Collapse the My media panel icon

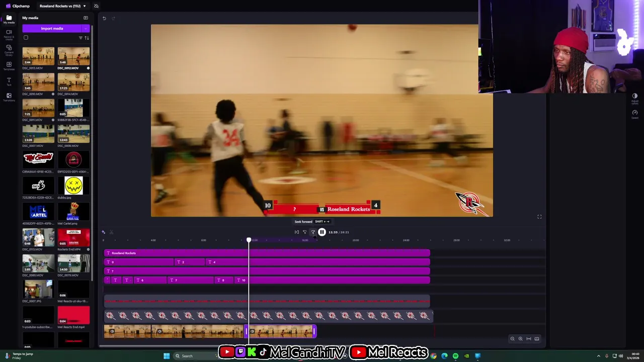86,18
